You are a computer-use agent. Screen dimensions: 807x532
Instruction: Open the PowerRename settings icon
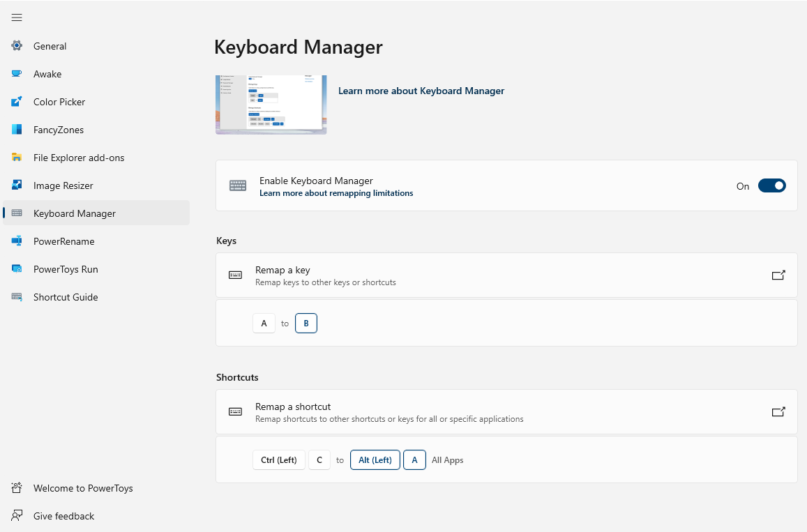pos(17,241)
